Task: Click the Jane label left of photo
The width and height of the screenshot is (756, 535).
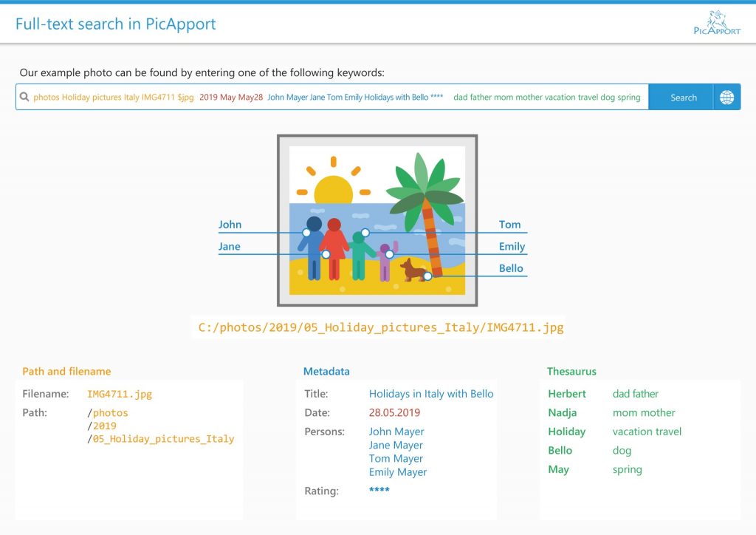Action: pos(229,247)
